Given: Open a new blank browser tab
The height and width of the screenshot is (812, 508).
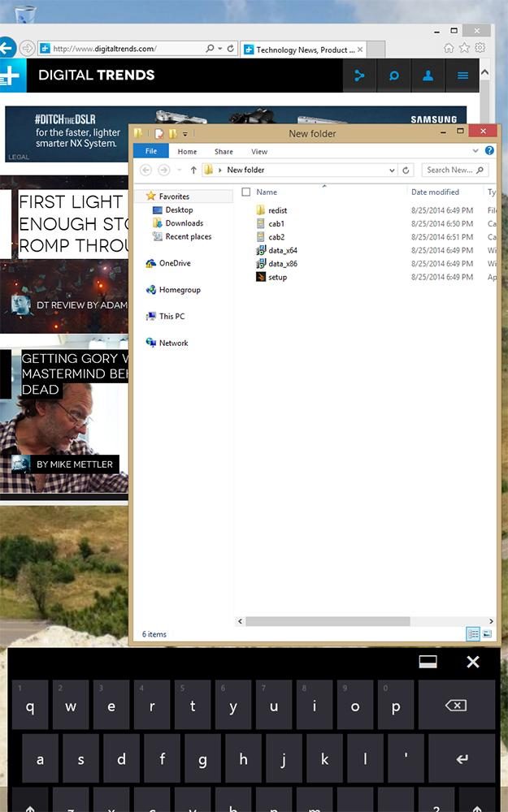Looking at the screenshot, I should 376,50.
